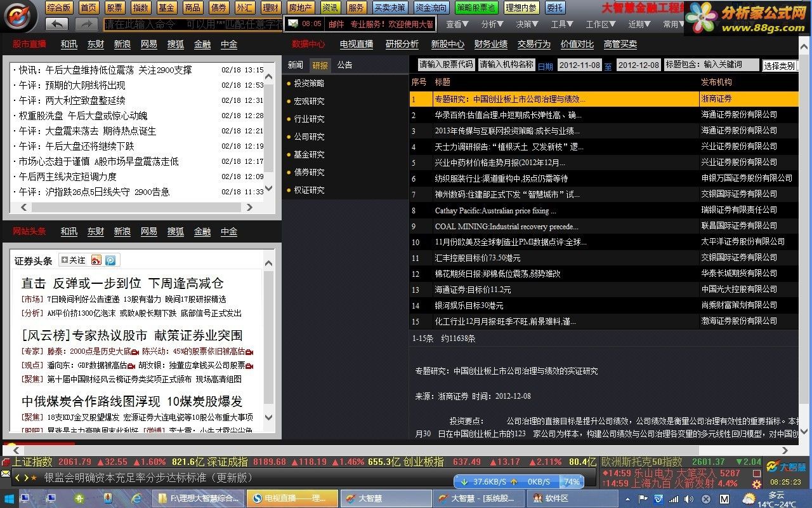Select 投资策略 research category
The width and height of the screenshot is (812, 508).
tap(309, 83)
